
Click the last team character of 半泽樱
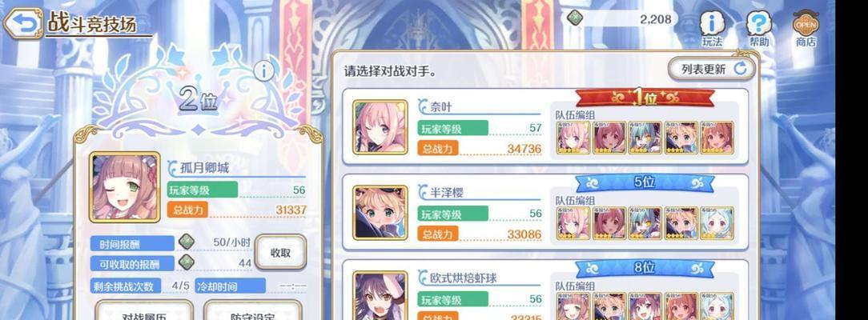coord(717,223)
